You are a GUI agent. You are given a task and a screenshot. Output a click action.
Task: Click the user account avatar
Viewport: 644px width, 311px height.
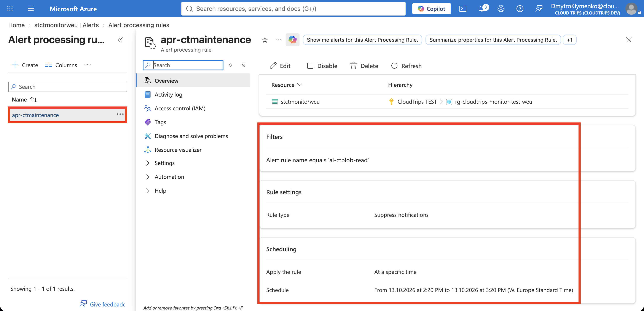coord(631,9)
